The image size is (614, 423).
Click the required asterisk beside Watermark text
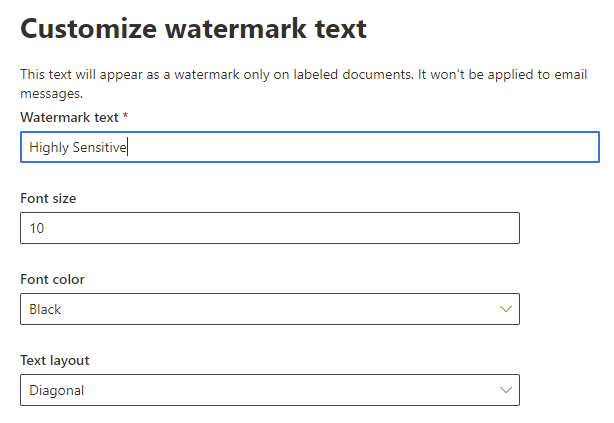125,117
